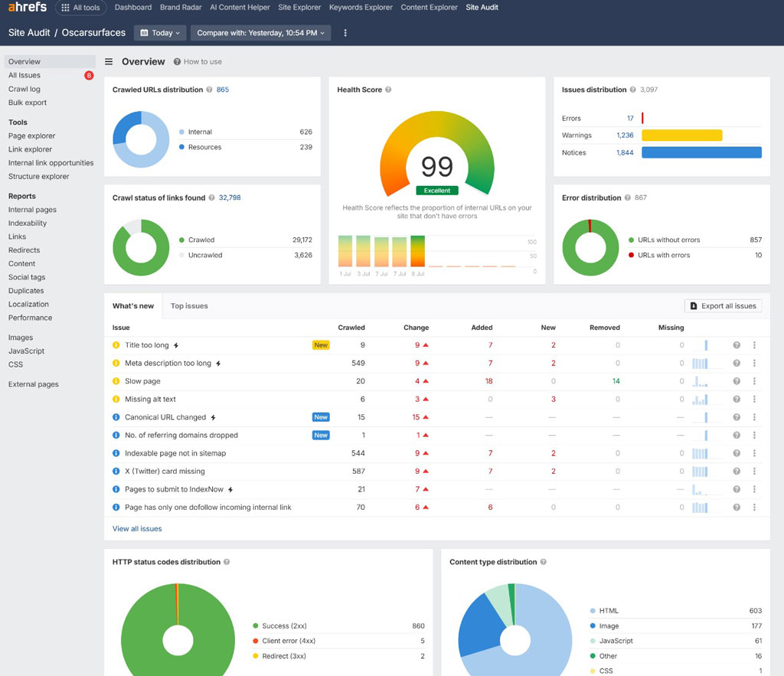
Task: Open more options for Missing alt text row
Action: coord(754,400)
